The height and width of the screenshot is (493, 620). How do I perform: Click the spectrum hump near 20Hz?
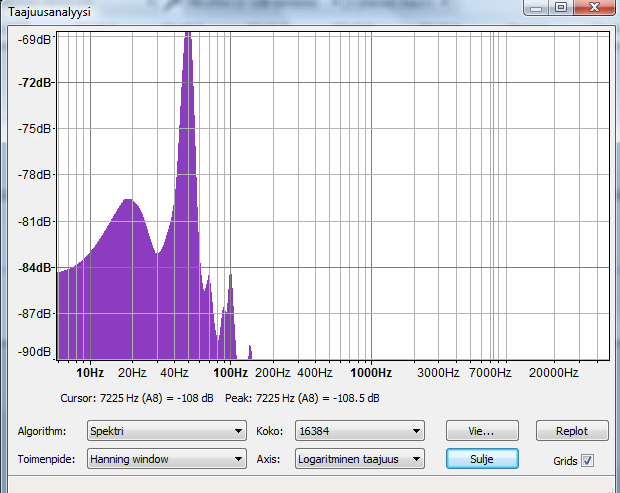tap(129, 277)
